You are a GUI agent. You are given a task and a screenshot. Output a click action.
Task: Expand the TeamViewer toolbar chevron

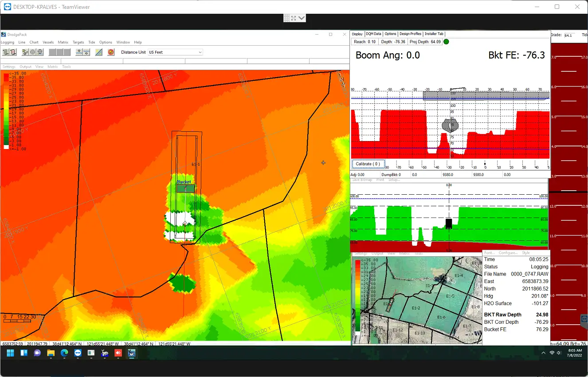click(x=302, y=18)
